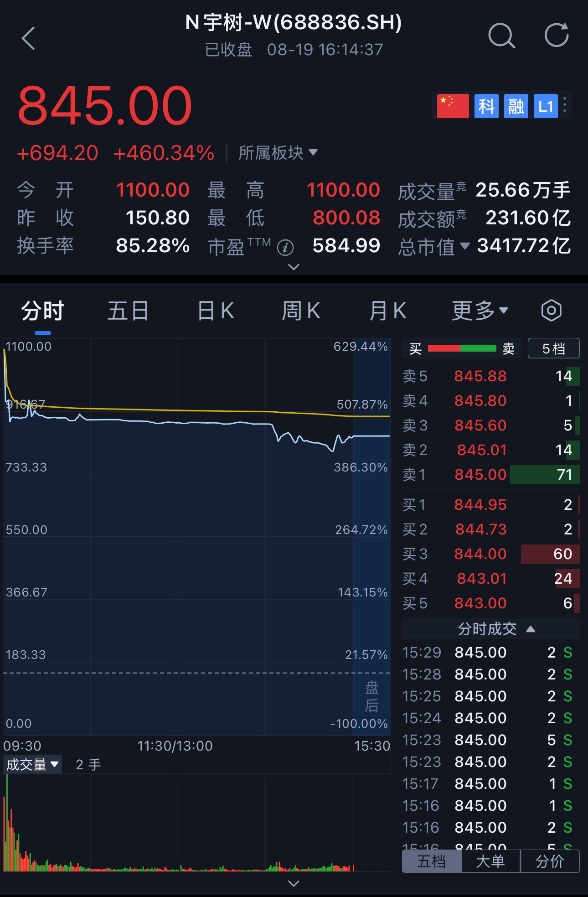Tap the 换手率 85.28% value
Viewport: 588px width, 897px height.
click(x=153, y=246)
